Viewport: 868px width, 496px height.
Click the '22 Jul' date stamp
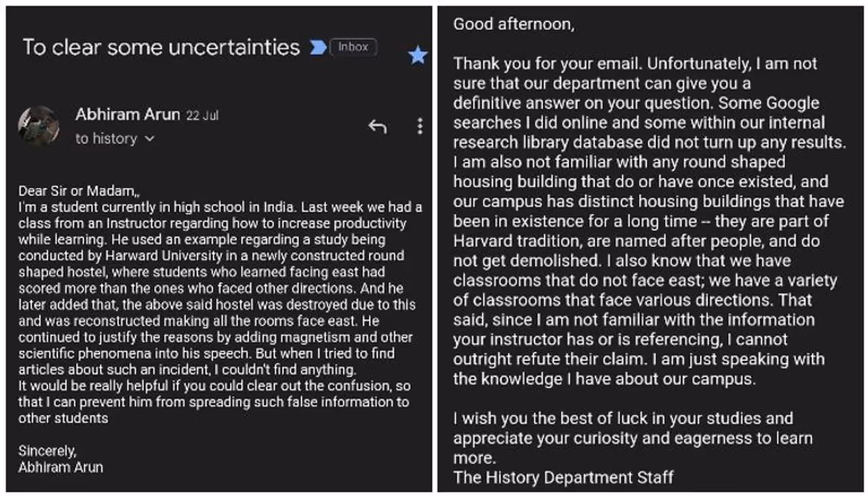click(202, 116)
